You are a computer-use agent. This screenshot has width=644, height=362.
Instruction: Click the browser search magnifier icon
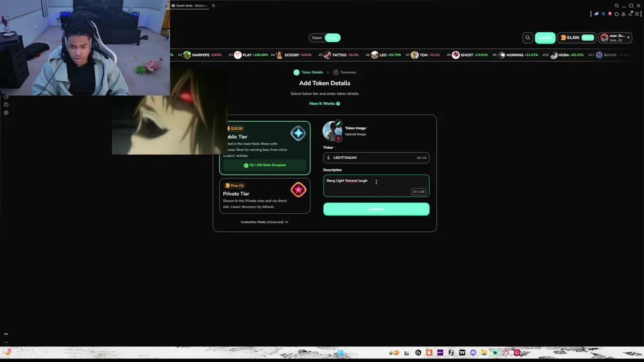617,6
